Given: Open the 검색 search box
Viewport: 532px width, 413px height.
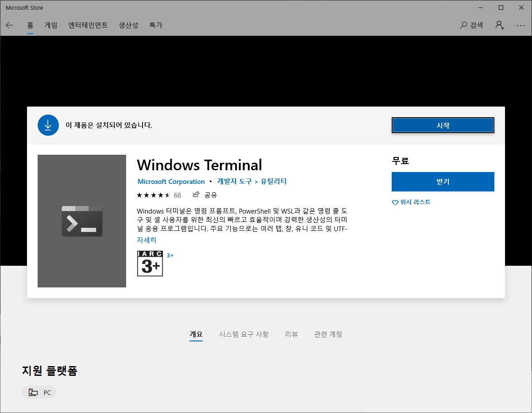Looking at the screenshot, I should point(471,25).
